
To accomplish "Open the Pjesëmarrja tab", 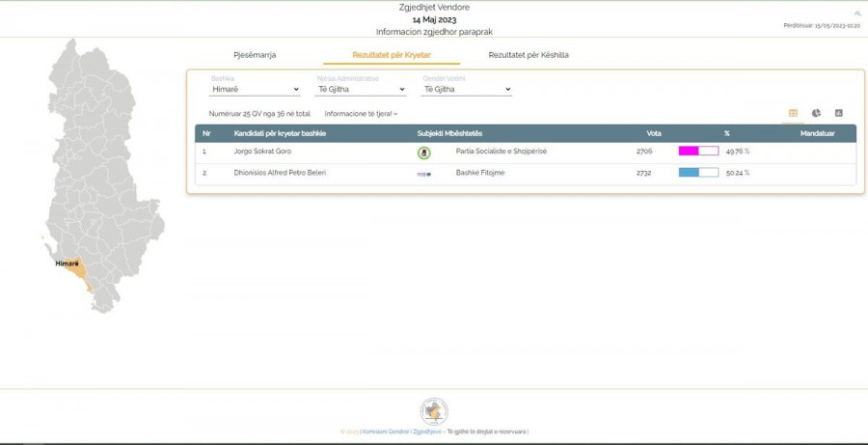I will pos(255,55).
